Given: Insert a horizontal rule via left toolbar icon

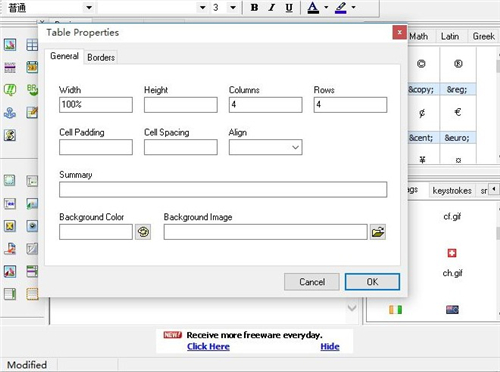Looking at the screenshot, I should pyautogui.click(x=10, y=67).
